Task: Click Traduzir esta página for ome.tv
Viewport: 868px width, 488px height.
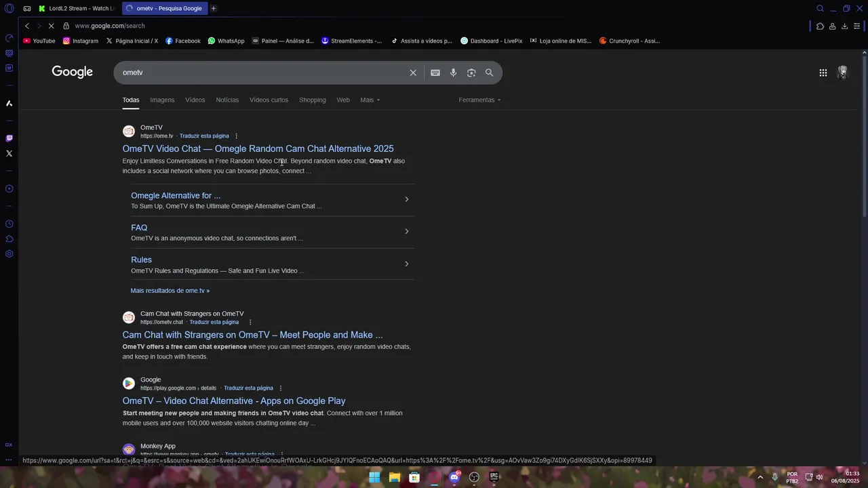Action: [x=204, y=136]
